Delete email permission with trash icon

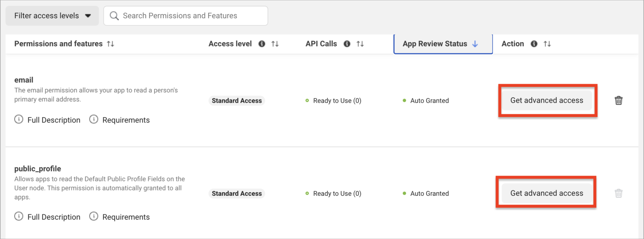[619, 100]
